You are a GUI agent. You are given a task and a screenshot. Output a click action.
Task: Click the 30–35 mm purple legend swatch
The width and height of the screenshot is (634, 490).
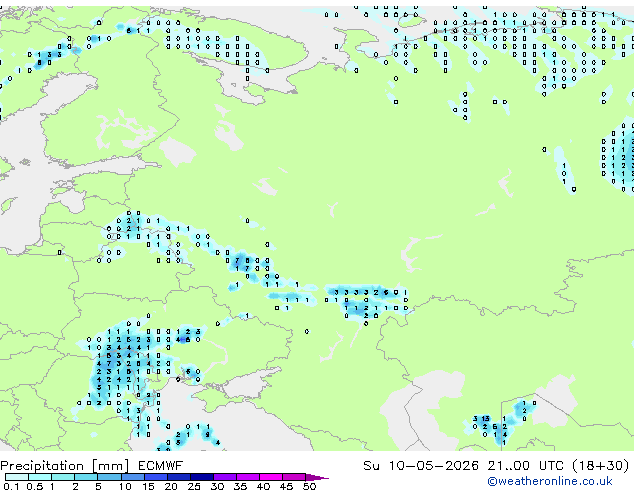pos(225,477)
